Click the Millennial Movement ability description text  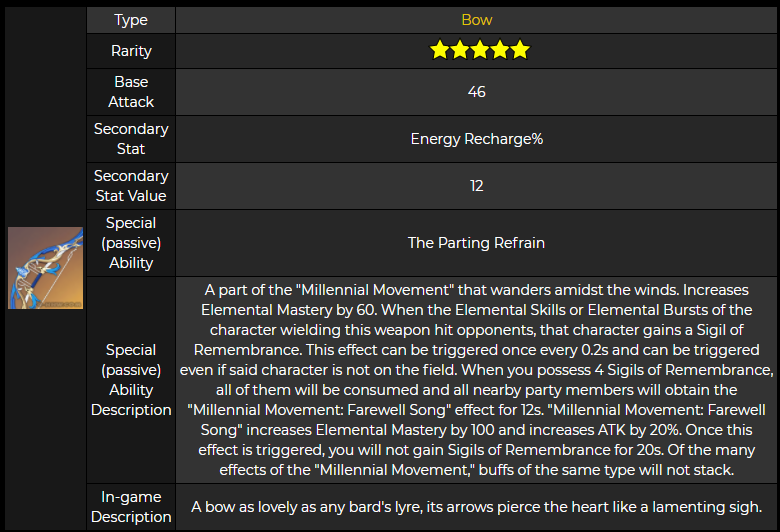pyautogui.click(x=477, y=380)
